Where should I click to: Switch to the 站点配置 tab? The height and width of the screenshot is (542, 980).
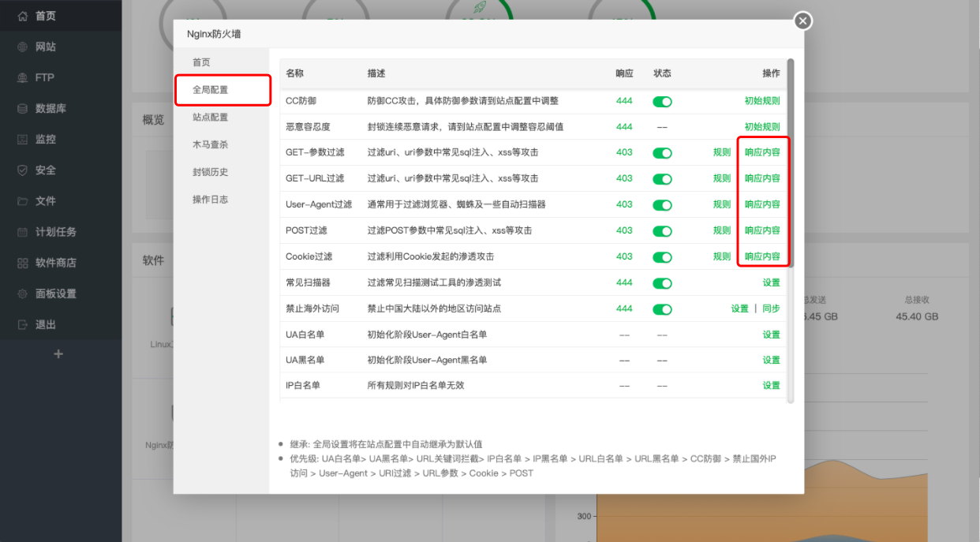coord(210,117)
